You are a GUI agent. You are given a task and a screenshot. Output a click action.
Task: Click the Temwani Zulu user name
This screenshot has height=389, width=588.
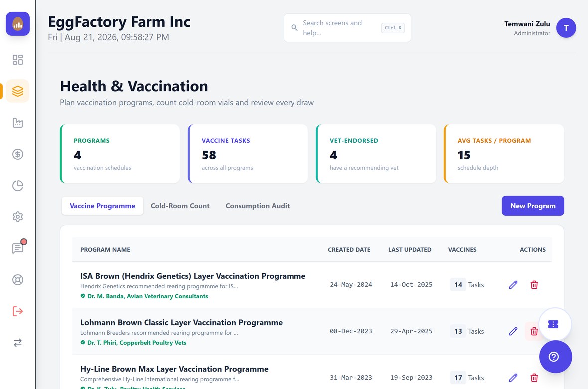(527, 24)
